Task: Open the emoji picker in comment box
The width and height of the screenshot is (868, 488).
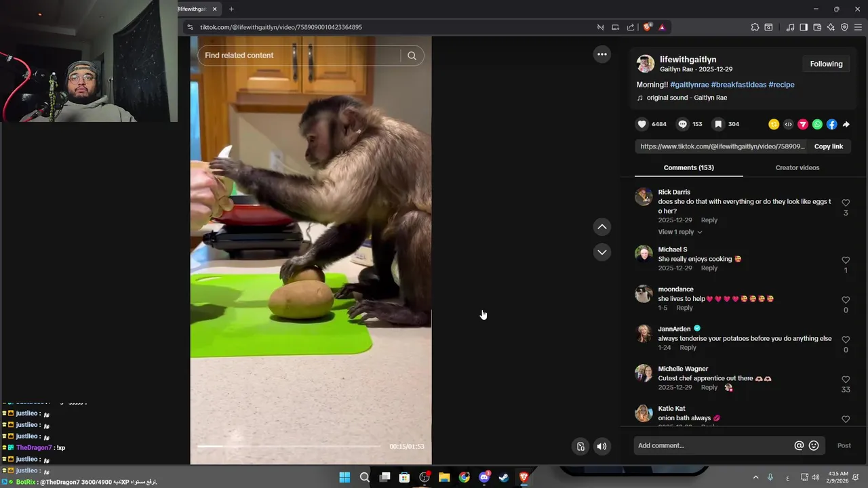Action: (x=814, y=445)
